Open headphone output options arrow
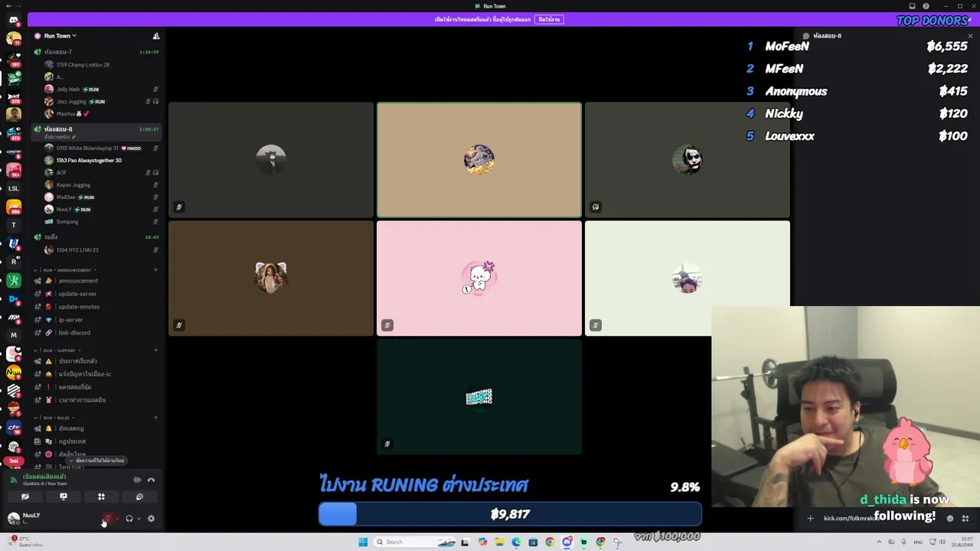 click(x=139, y=519)
